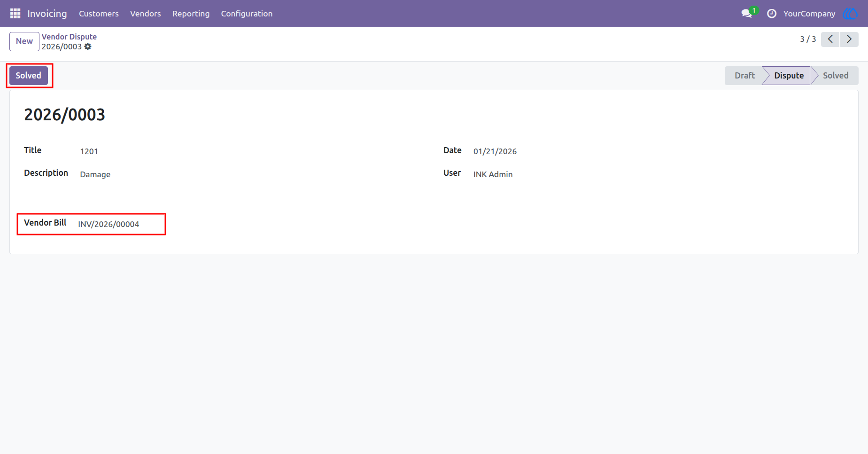This screenshot has height=454, width=868.
Task: Open the Vendors menu
Action: pos(146,14)
